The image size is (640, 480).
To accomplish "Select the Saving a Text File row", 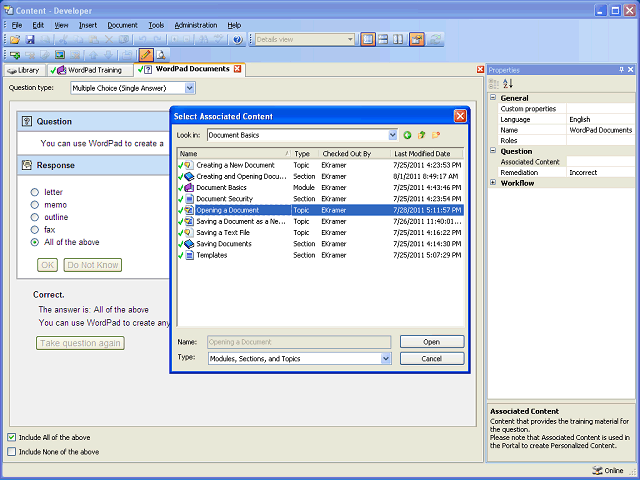I will [x=320, y=233].
